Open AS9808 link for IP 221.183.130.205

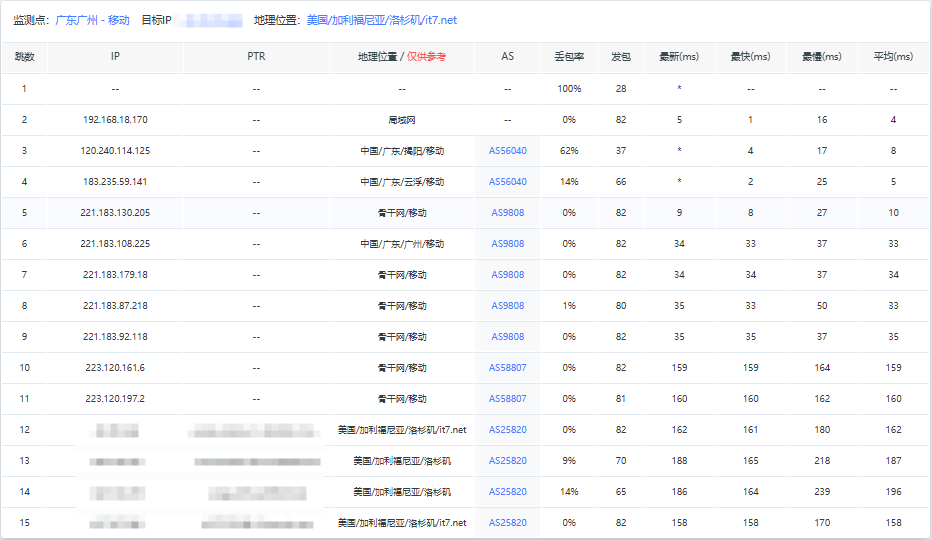pyautogui.click(x=507, y=213)
